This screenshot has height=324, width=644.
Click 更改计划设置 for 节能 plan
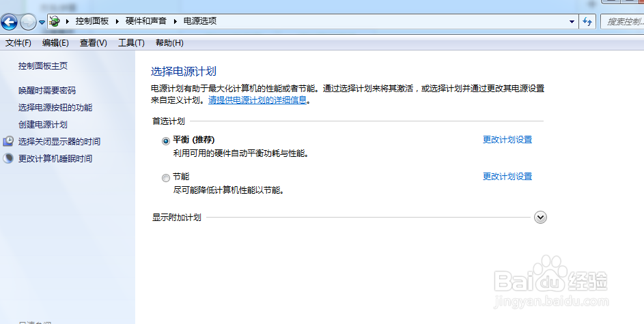pos(507,177)
